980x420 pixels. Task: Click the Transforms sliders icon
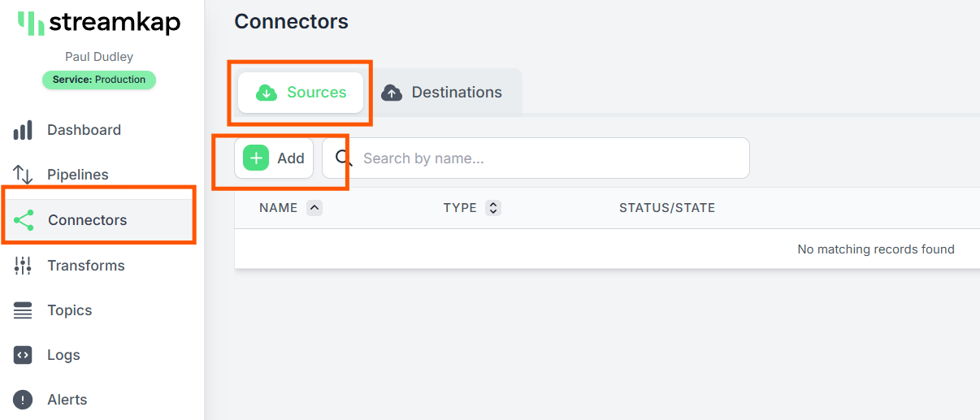click(23, 266)
